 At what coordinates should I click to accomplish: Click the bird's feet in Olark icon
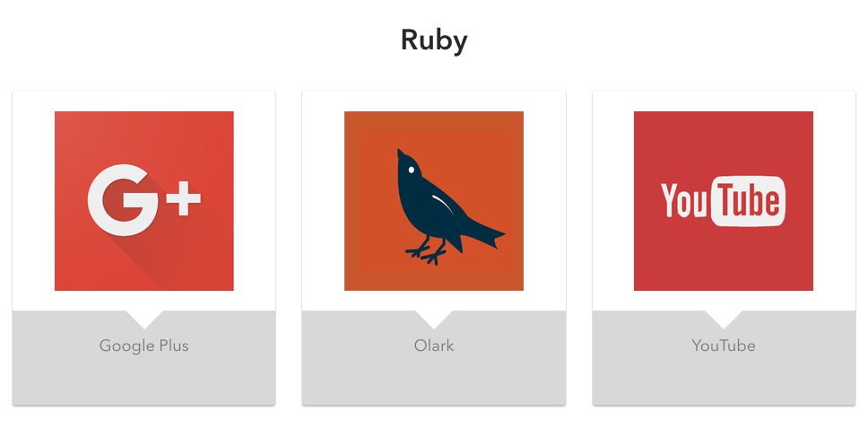tap(430, 255)
